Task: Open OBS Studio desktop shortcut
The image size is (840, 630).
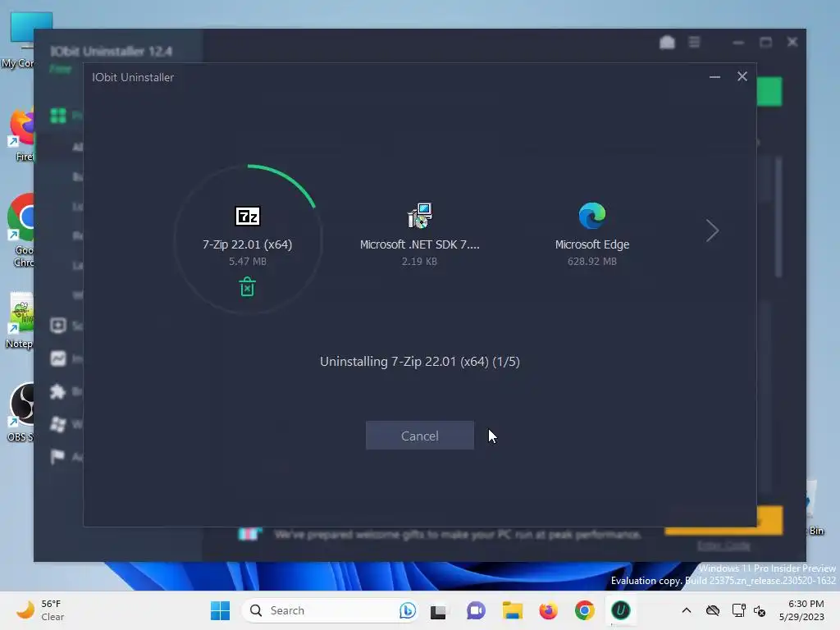Action: pos(21,412)
